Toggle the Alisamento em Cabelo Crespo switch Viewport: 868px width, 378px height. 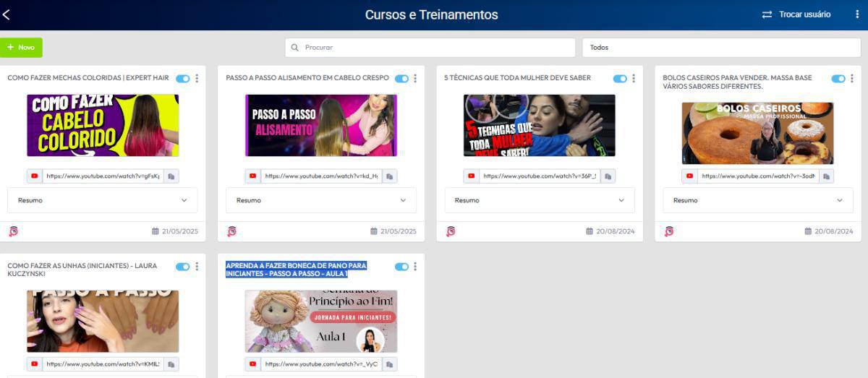click(401, 78)
